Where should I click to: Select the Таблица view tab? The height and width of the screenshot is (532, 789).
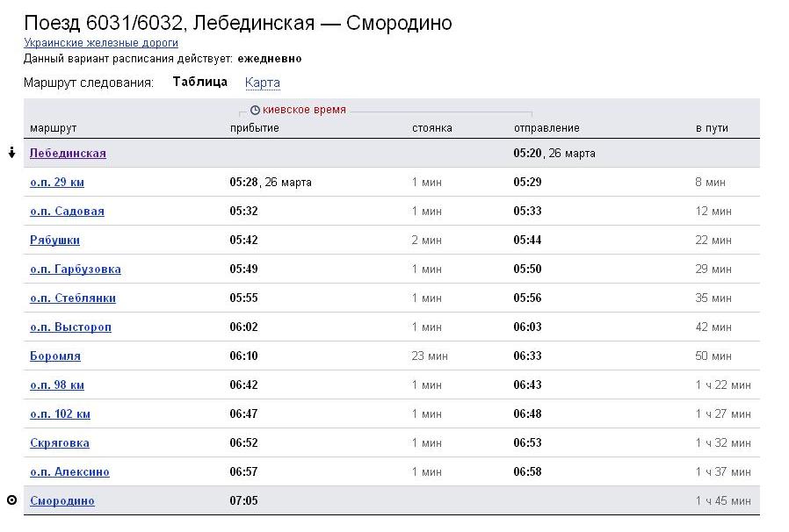click(199, 82)
